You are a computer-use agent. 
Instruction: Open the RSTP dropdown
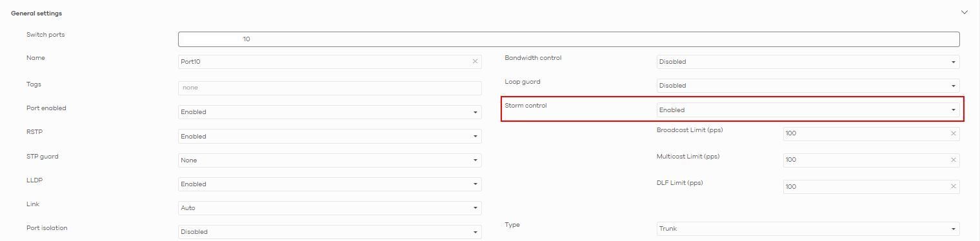click(x=330, y=137)
